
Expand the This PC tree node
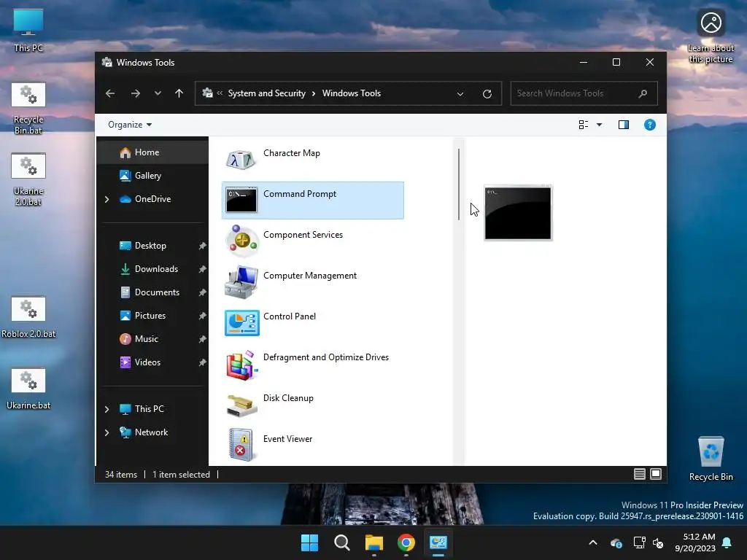click(107, 409)
